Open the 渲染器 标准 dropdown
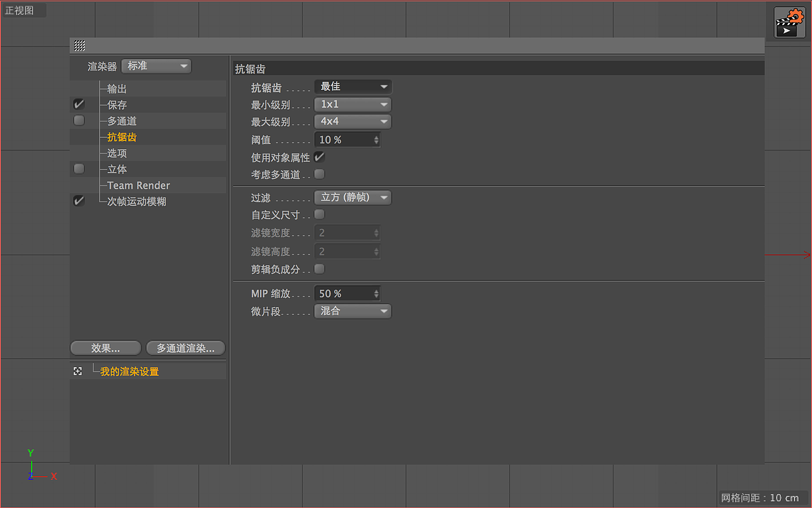812x508 pixels. 157,66
